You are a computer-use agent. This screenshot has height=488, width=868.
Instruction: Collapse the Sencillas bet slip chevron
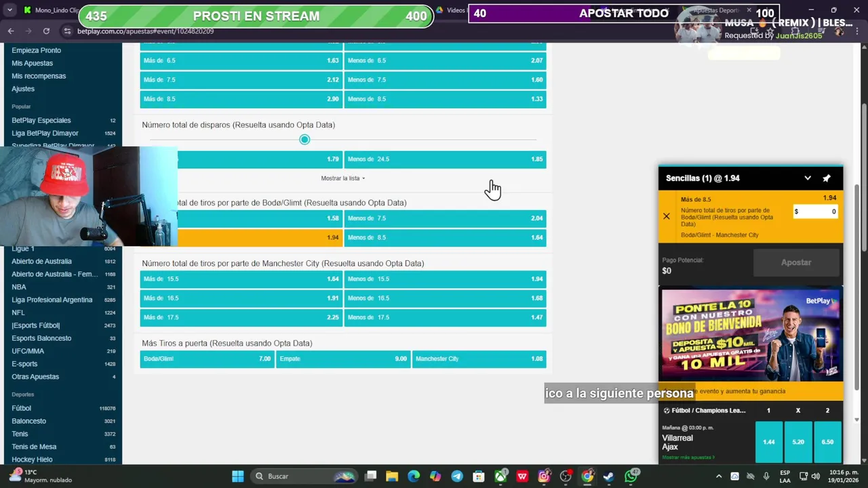tap(808, 178)
